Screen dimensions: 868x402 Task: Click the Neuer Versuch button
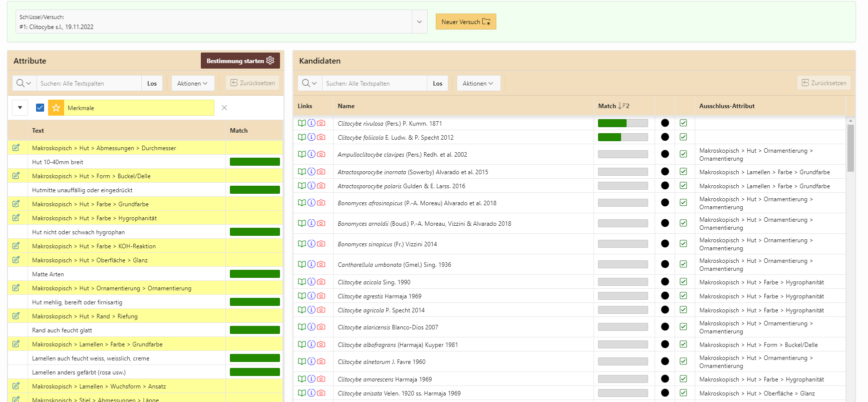[x=465, y=22]
